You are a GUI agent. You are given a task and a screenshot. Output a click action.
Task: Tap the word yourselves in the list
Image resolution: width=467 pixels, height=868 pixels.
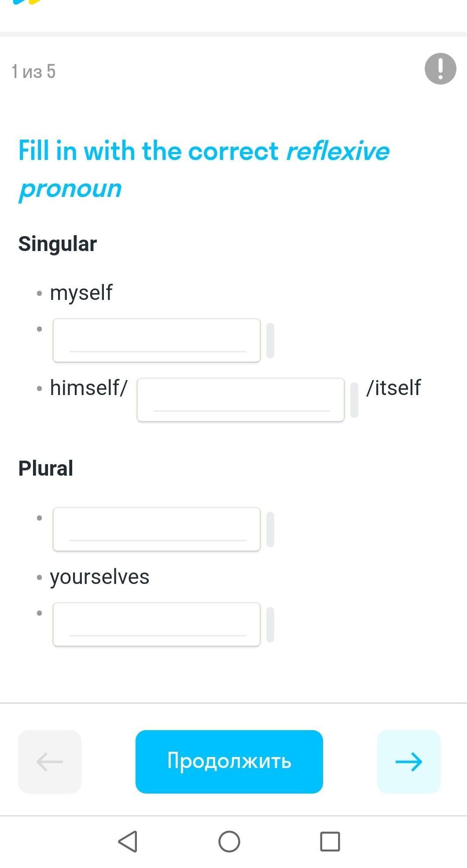point(100,577)
